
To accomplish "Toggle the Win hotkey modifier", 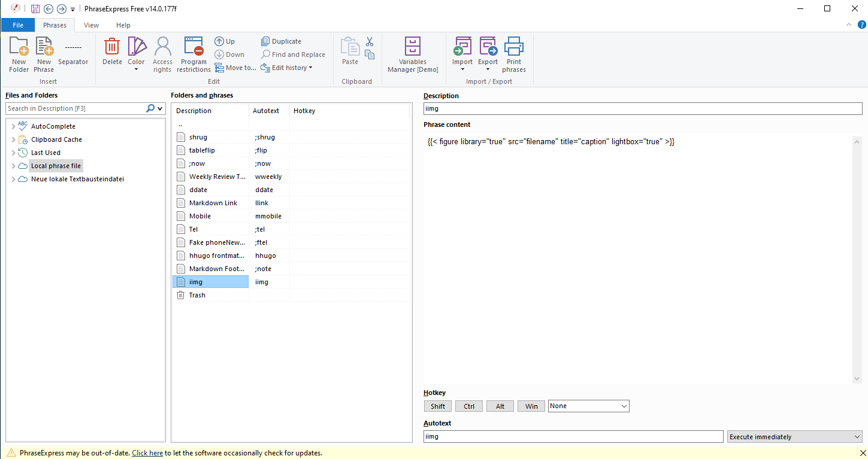I will point(531,406).
